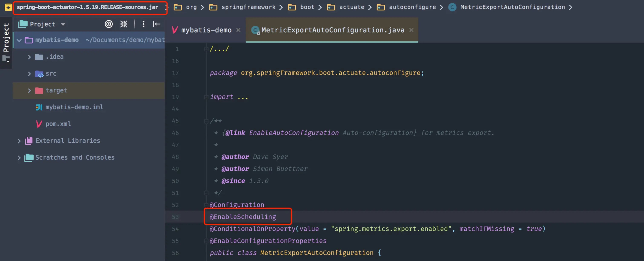
Task: Select External Libraries in project tree
Action: tap(89, 141)
